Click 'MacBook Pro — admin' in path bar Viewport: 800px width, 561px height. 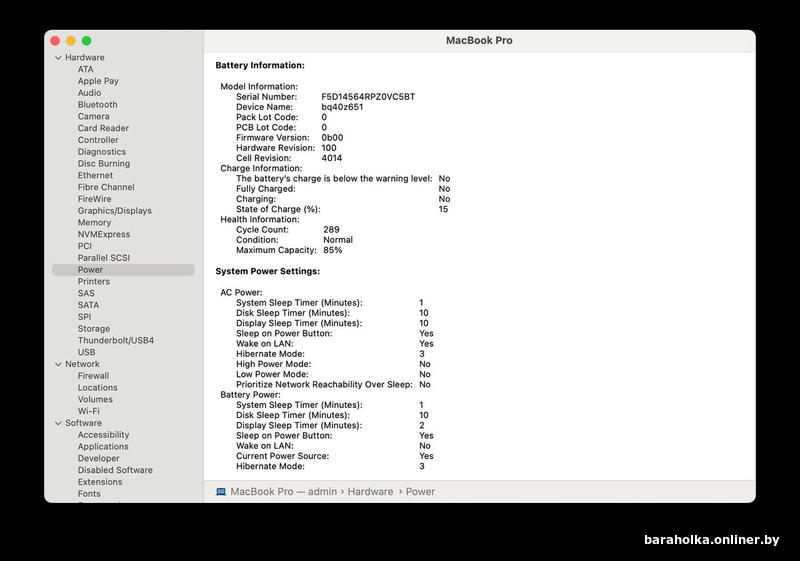tap(284, 492)
